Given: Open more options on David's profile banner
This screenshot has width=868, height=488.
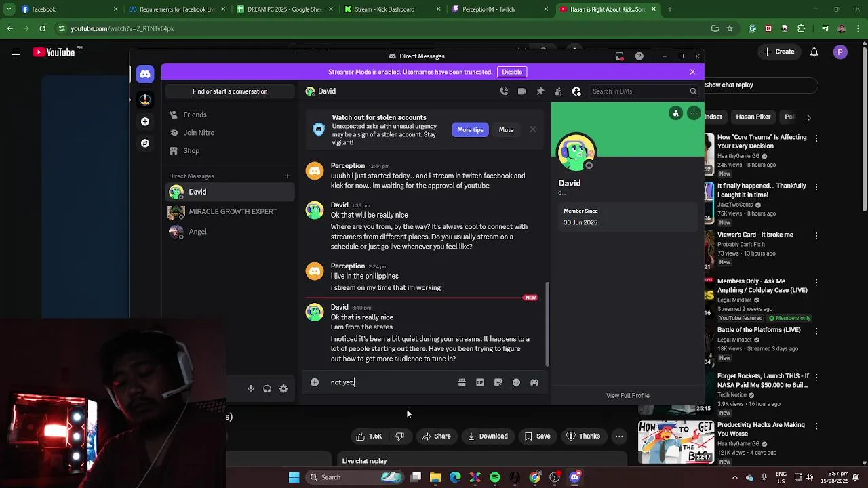Looking at the screenshot, I should pos(694,113).
